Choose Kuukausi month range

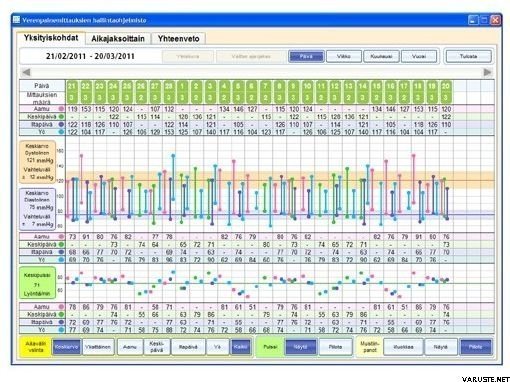tap(381, 56)
